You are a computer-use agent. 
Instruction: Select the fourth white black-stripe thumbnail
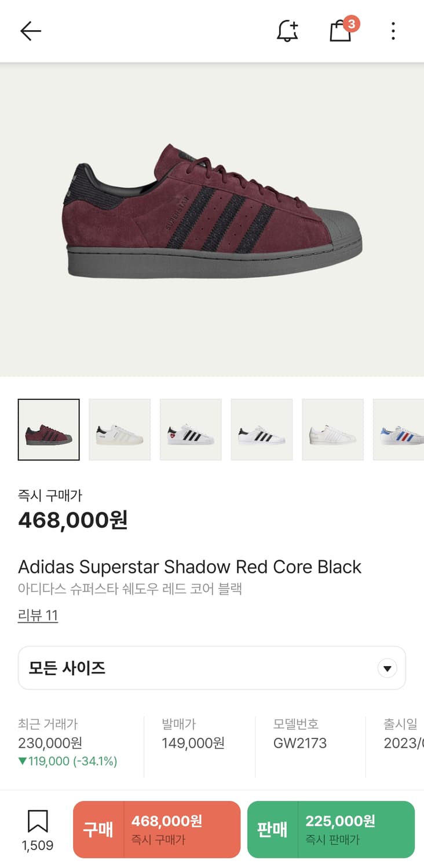(x=262, y=430)
